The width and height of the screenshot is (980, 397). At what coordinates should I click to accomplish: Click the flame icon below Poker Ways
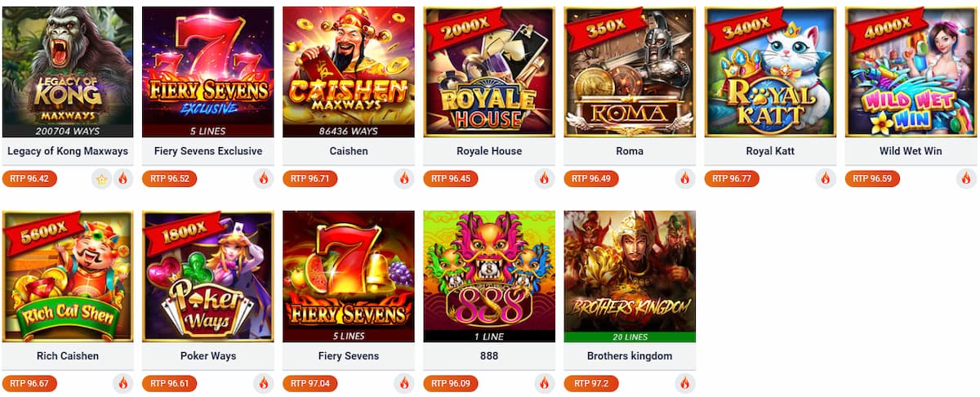(264, 382)
